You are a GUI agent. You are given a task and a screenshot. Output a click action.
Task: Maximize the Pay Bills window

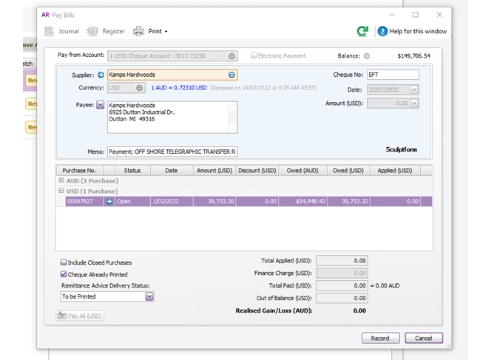(x=415, y=15)
